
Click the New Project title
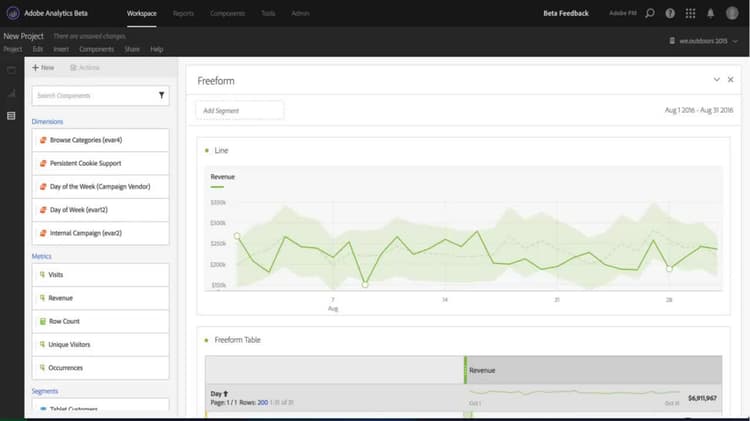click(23, 36)
